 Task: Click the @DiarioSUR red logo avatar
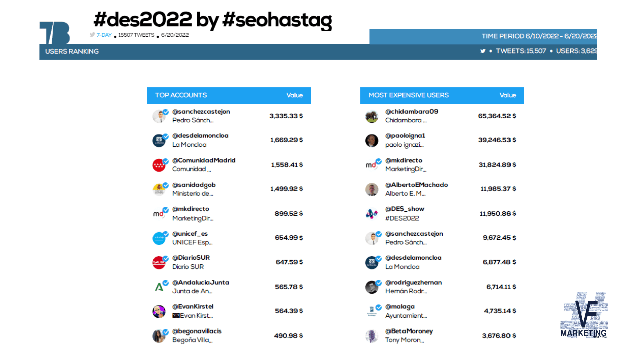(159, 262)
